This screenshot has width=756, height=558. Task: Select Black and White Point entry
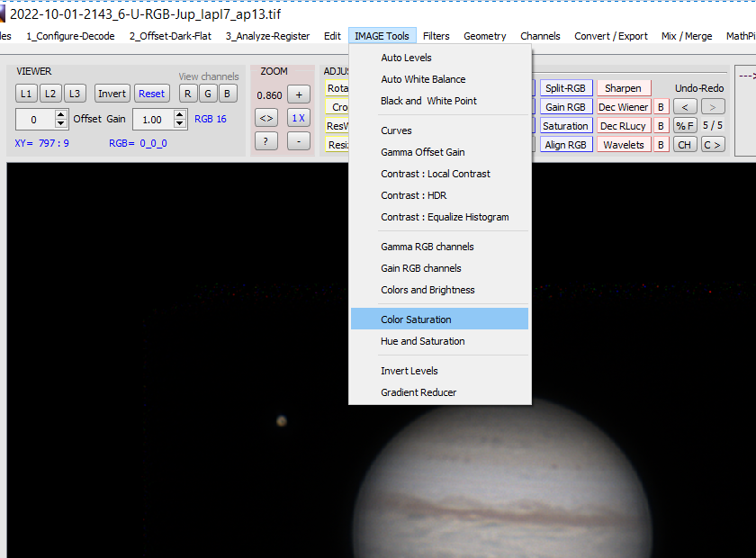click(439, 101)
